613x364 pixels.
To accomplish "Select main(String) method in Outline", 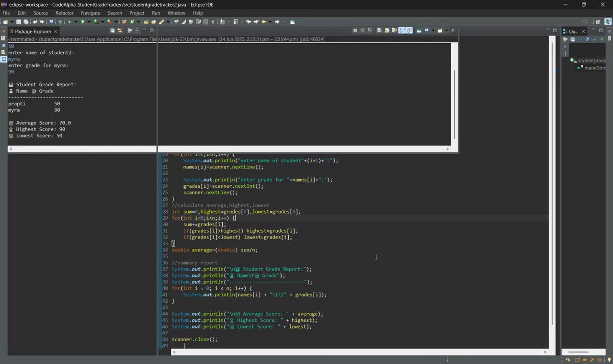I will click(x=594, y=68).
